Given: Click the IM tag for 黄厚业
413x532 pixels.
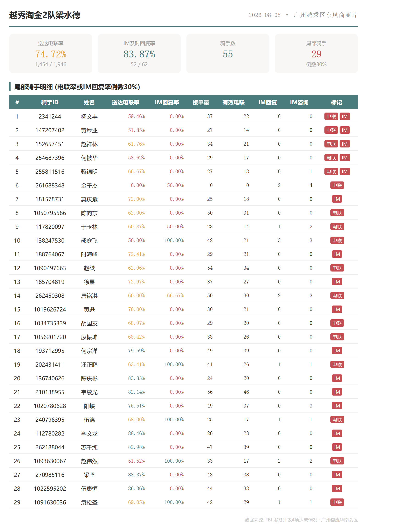Looking at the screenshot, I should coord(345,130).
